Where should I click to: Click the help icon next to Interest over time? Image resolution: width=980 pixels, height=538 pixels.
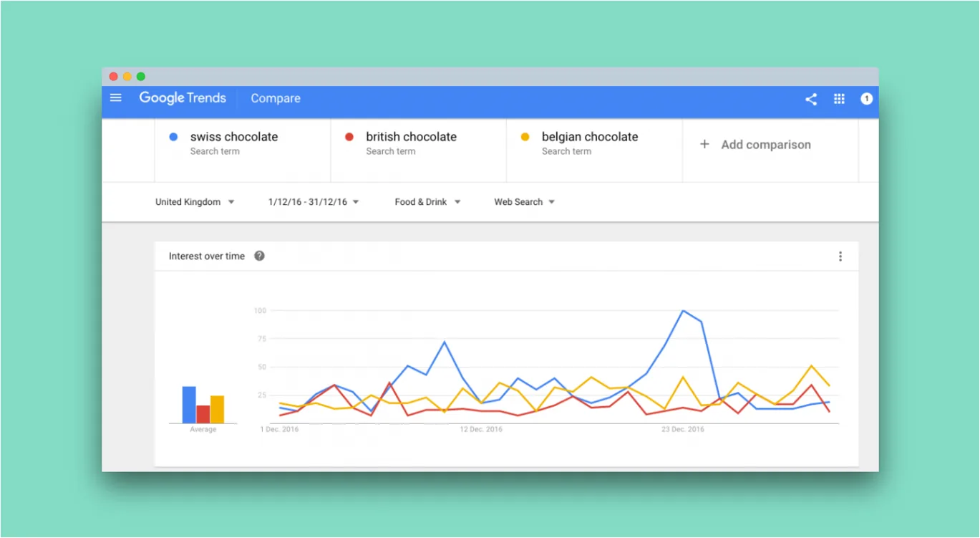click(x=259, y=256)
